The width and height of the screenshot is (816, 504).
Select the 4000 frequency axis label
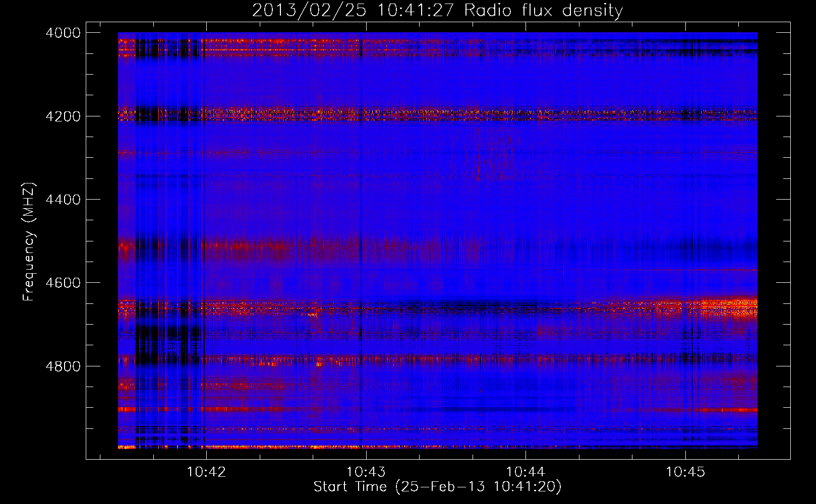coord(63,33)
